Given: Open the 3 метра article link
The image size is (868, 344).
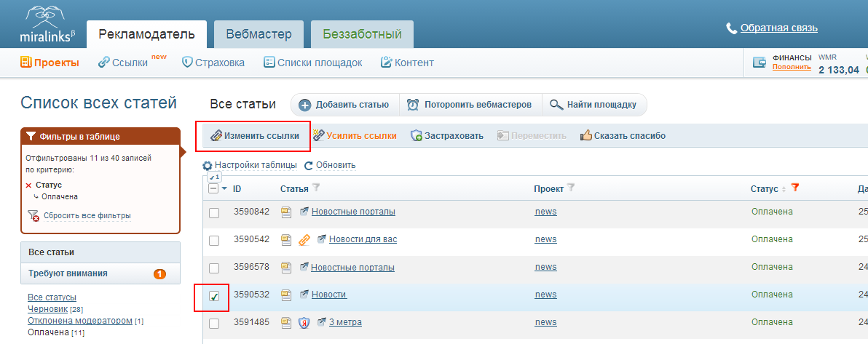Looking at the screenshot, I should coord(345,322).
